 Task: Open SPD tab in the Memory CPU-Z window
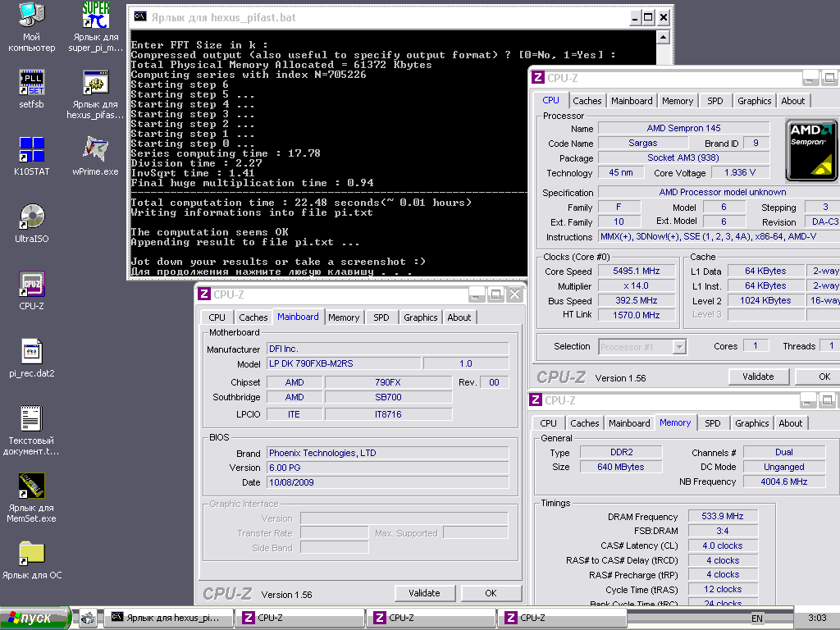click(713, 423)
